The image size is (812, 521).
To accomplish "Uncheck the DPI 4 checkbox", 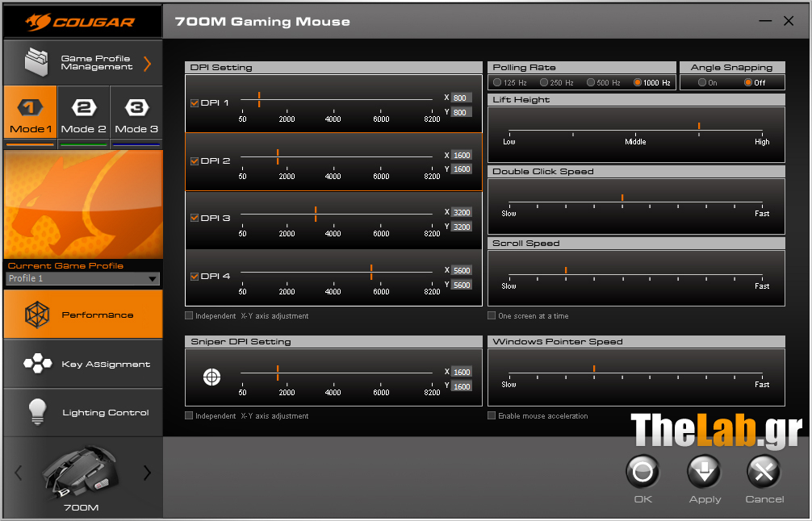I will (195, 277).
